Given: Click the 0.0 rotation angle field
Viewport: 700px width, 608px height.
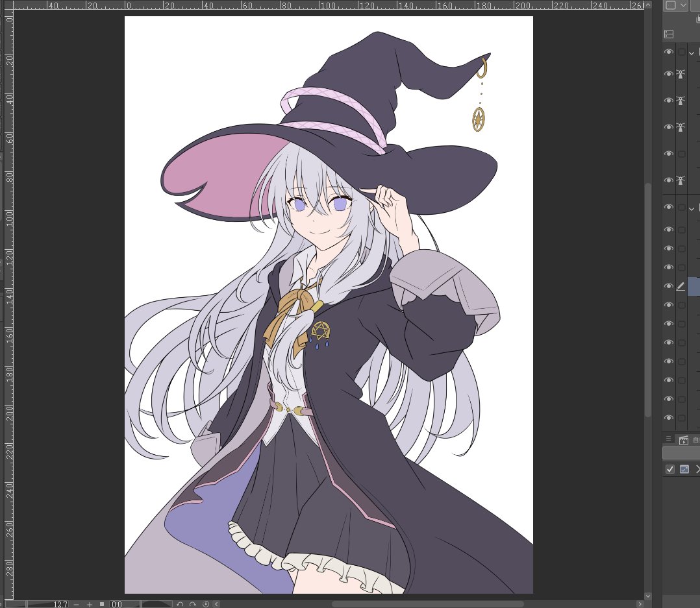Looking at the screenshot, I should point(116,605).
